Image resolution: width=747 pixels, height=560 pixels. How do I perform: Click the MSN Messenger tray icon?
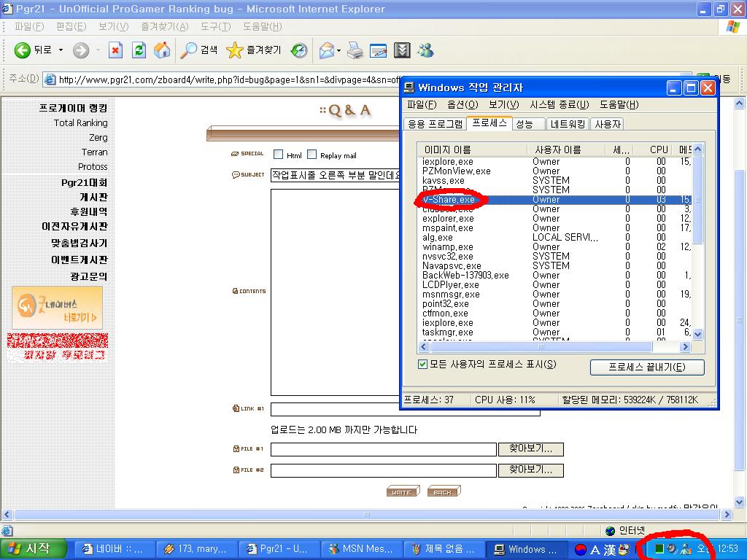[686, 549]
